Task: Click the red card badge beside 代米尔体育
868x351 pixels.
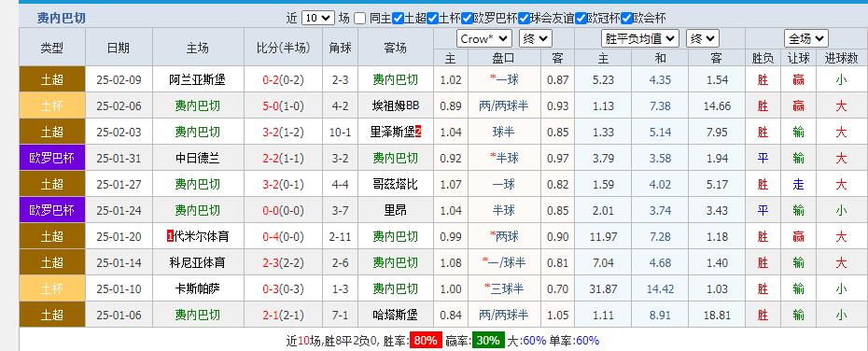Action: [x=170, y=236]
